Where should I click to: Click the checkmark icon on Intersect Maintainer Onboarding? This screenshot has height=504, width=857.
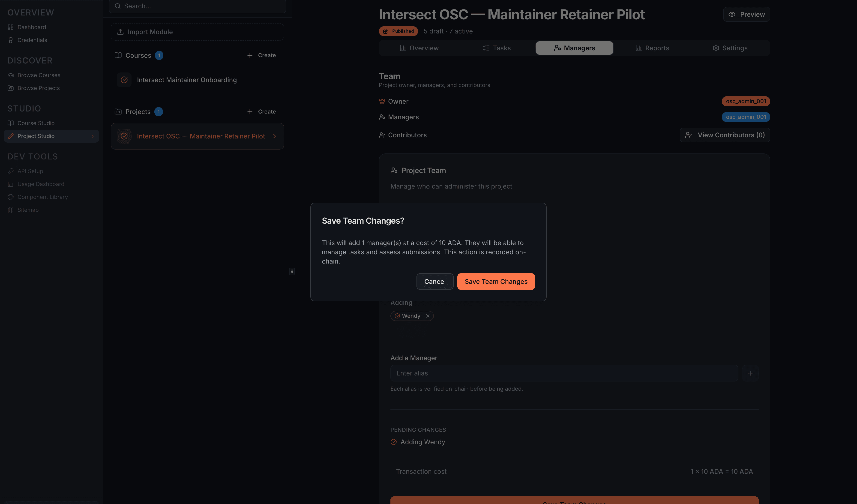(x=124, y=80)
